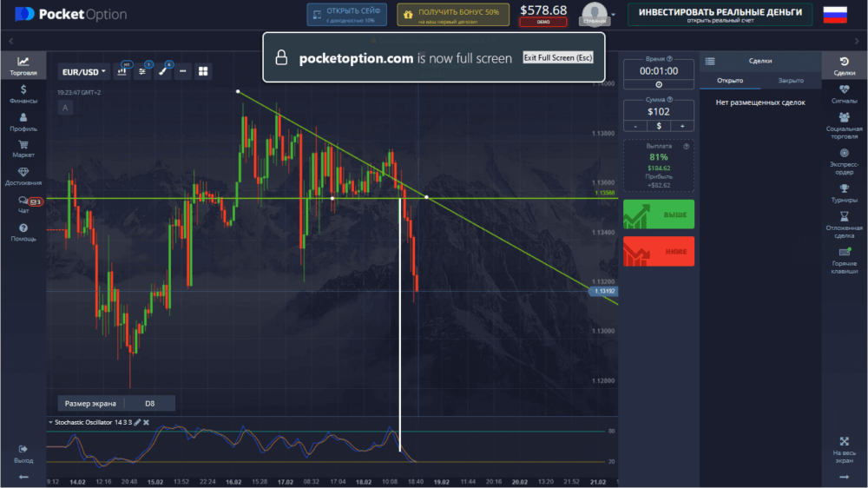Switch expiration time mode via clock icon
This screenshot has height=488, width=868.
[x=659, y=84]
